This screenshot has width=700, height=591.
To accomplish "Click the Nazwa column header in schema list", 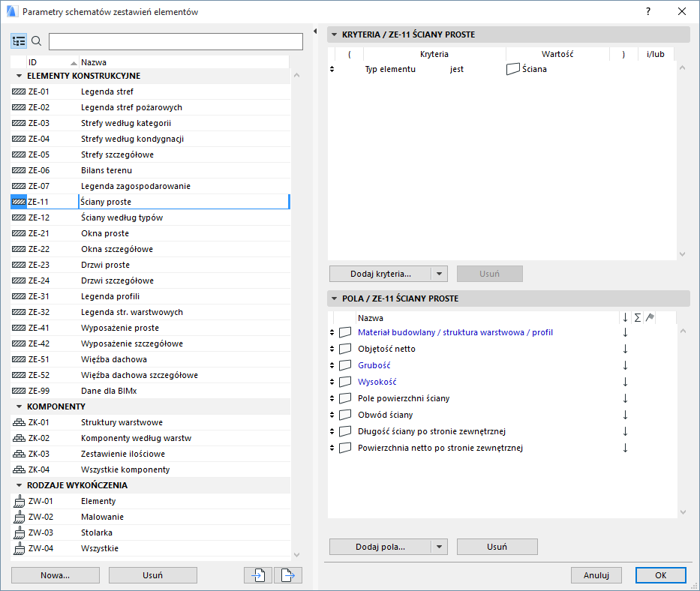I will [184, 62].
